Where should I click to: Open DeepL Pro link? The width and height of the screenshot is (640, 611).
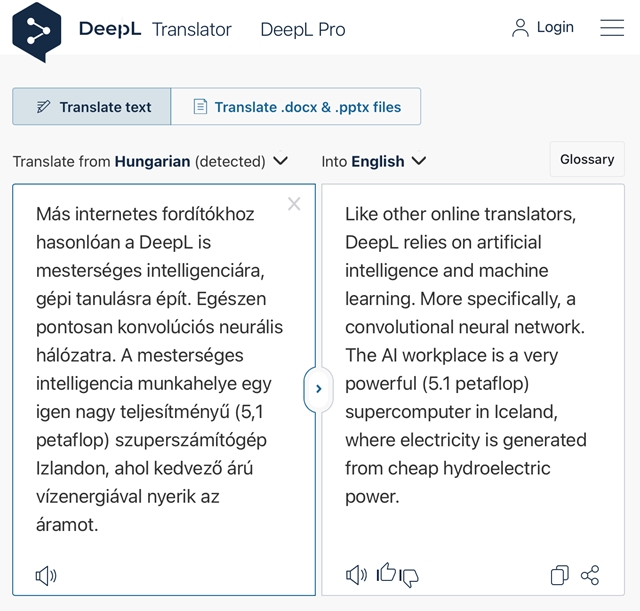coord(303,29)
